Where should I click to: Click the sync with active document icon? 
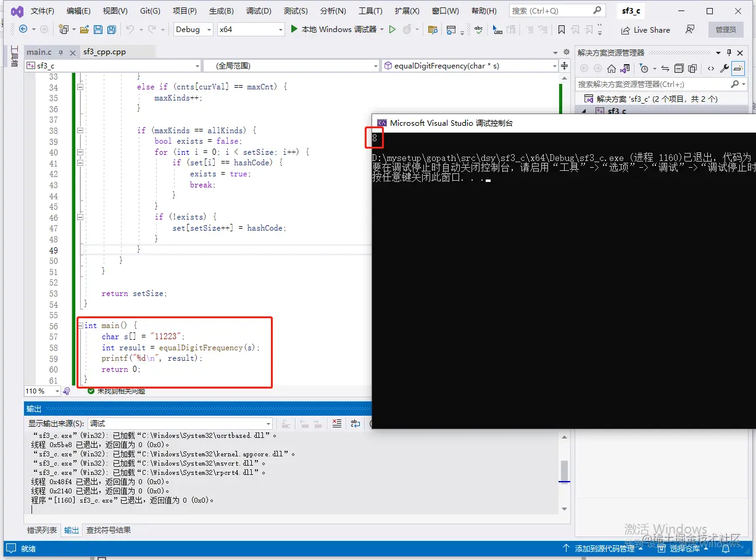665,68
